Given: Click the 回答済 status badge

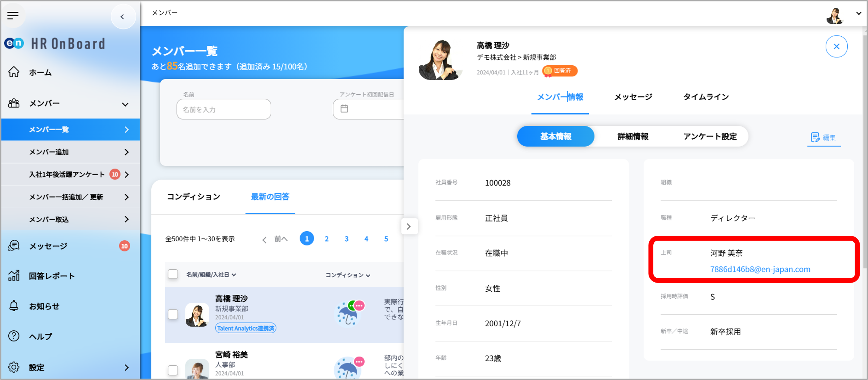Looking at the screenshot, I should [x=560, y=71].
